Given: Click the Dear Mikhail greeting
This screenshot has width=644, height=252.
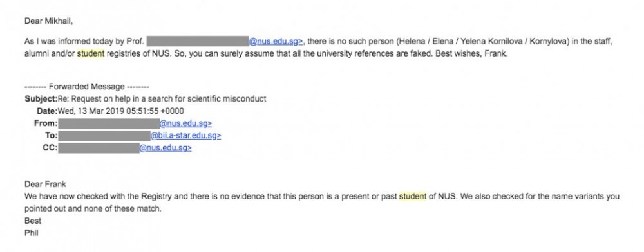Looking at the screenshot, I should 48,21.
